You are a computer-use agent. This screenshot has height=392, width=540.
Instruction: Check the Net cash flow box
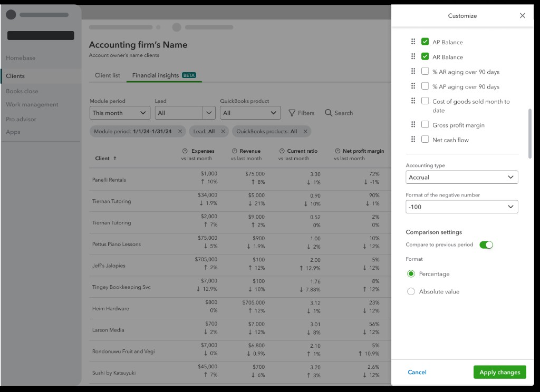click(x=425, y=139)
